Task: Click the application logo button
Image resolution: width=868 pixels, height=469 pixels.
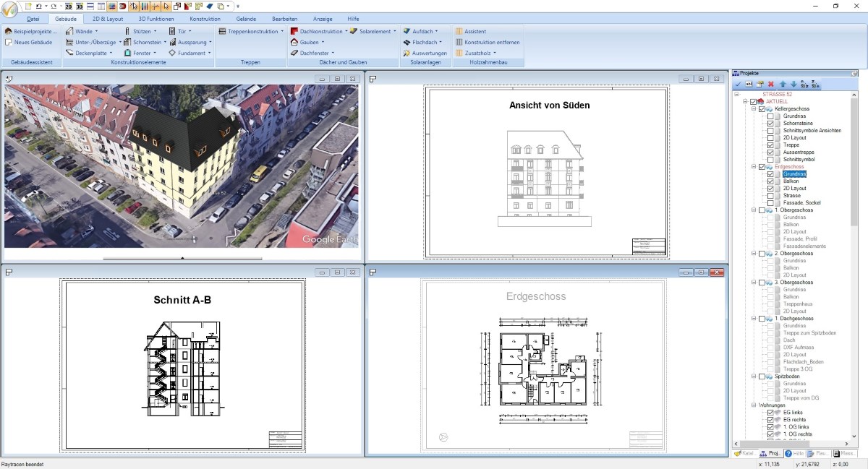Action: (9, 9)
